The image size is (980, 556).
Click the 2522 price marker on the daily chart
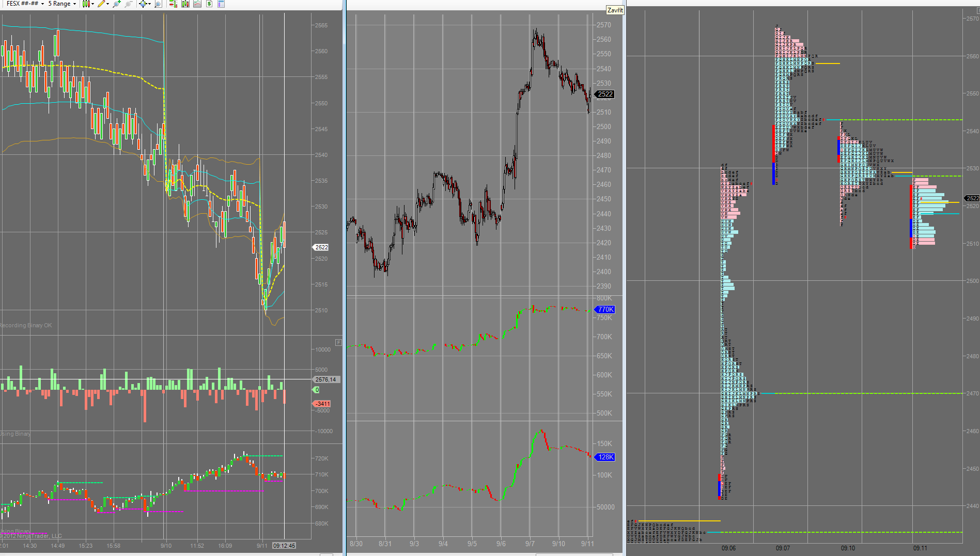(x=604, y=94)
